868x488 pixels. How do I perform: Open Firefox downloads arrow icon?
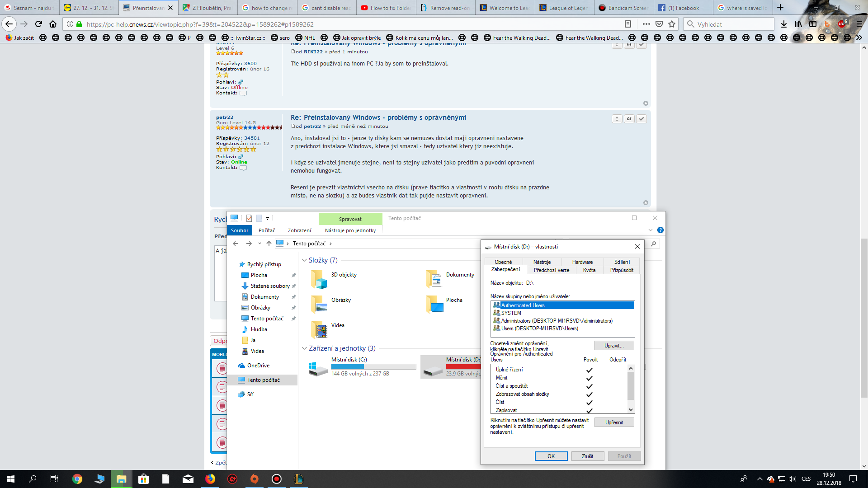[x=784, y=24]
